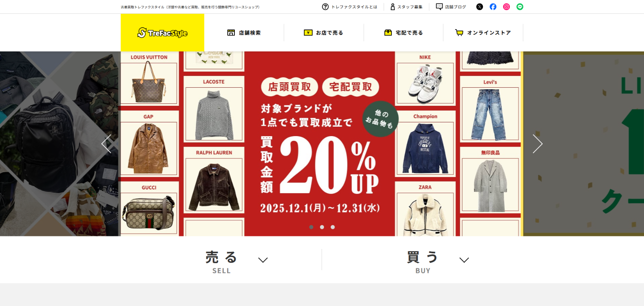Click the TreFacStyle yellow logo

coord(163,33)
